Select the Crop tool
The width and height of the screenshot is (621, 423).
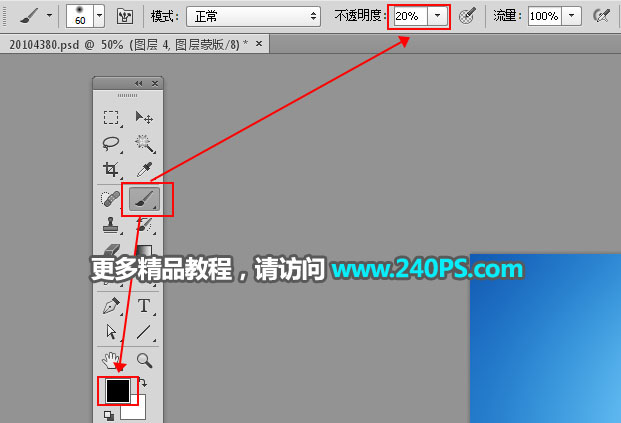click(111, 170)
